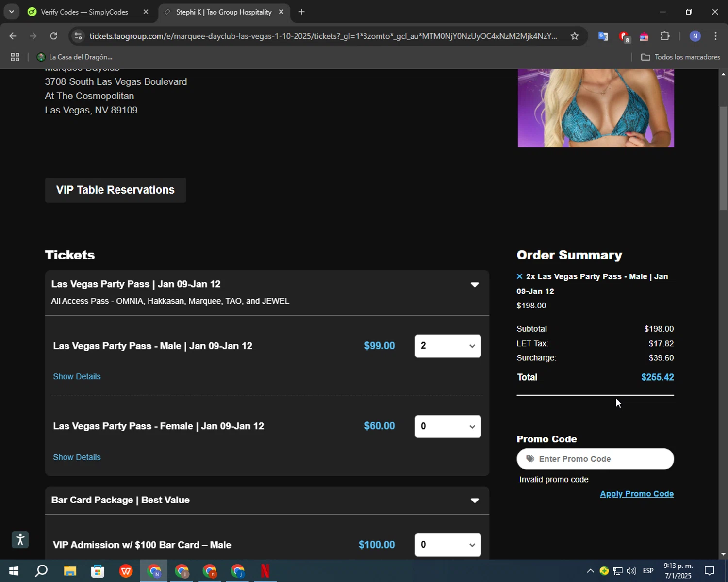This screenshot has width=728, height=582.
Task: Open the notifications center icon
Action: click(x=710, y=571)
